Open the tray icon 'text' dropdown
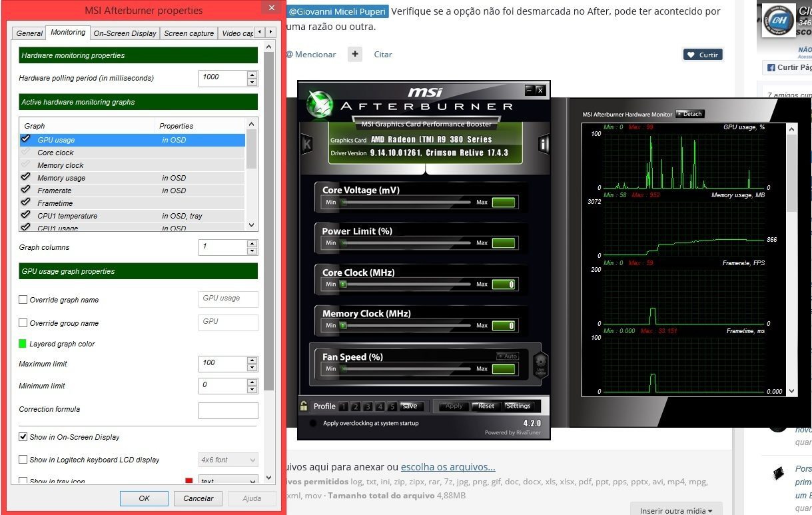Image resolution: width=812 pixels, height=515 pixels. 228,481
